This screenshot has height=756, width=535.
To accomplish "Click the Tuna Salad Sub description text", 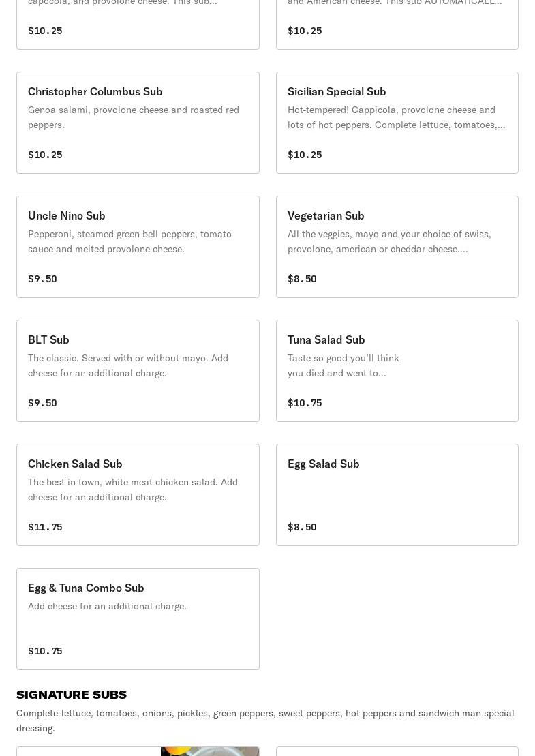I will (343, 365).
